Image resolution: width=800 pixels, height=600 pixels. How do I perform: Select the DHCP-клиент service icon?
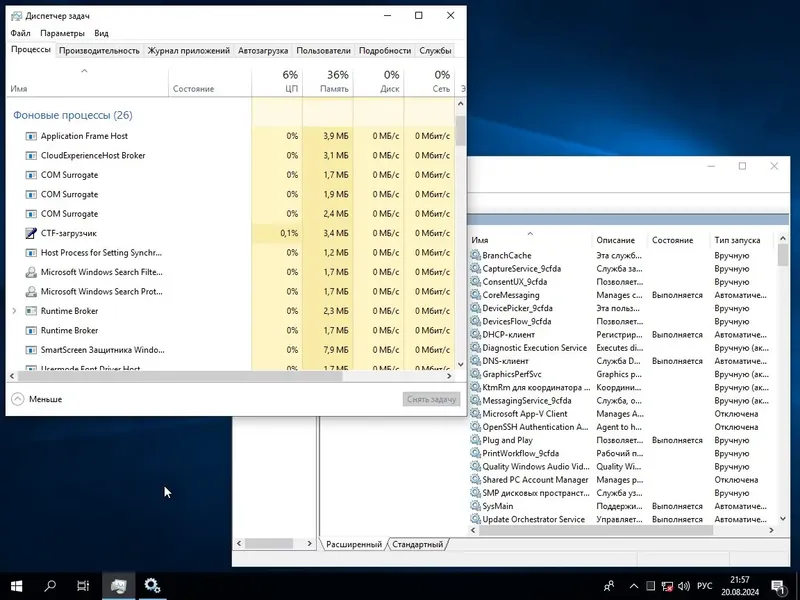(x=474, y=335)
